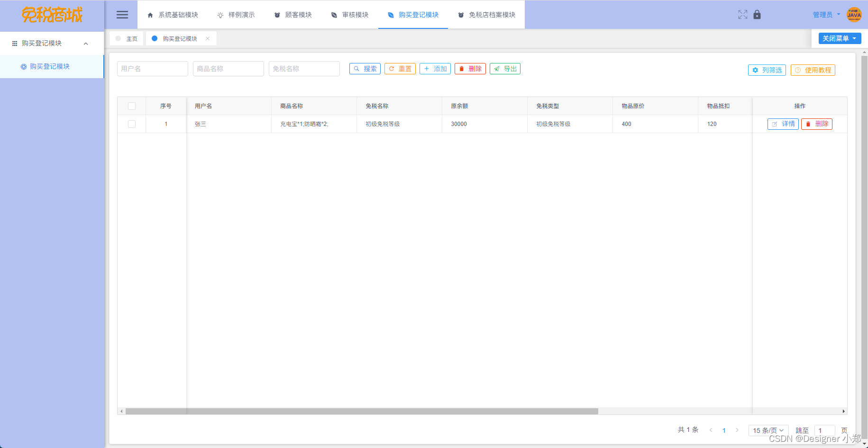Open the 免税店档案模块 menu
The image size is (868, 448).
click(486, 15)
